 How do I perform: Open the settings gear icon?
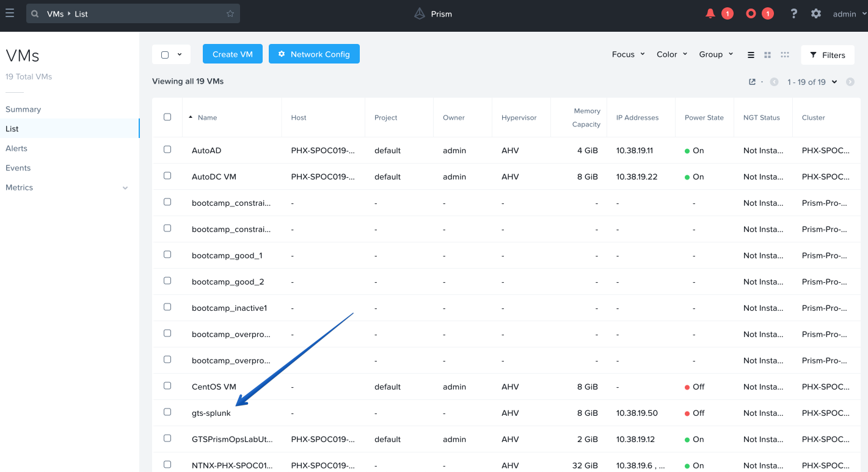[x=816, y=13]
